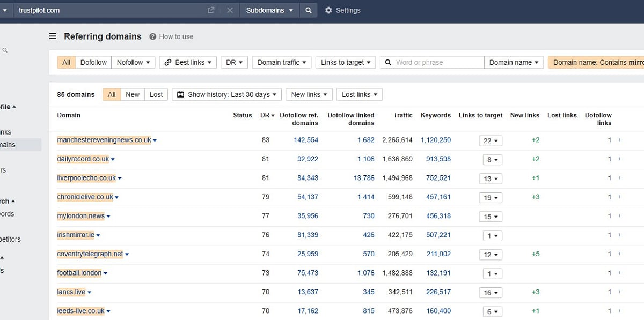Viewport: 644px width, 320px height.
Task: Open Subdomains mode dropdown
Action: click(x=269, y=10)
